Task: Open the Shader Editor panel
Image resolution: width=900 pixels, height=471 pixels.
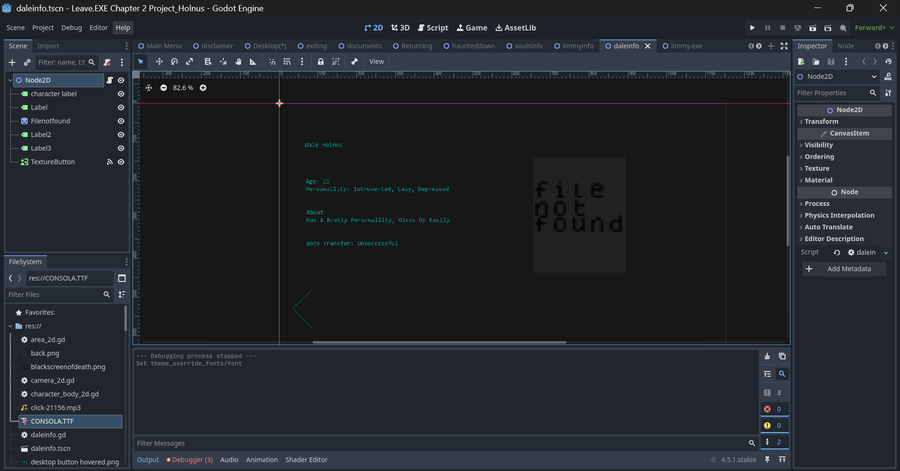Action: coord(307,460)
